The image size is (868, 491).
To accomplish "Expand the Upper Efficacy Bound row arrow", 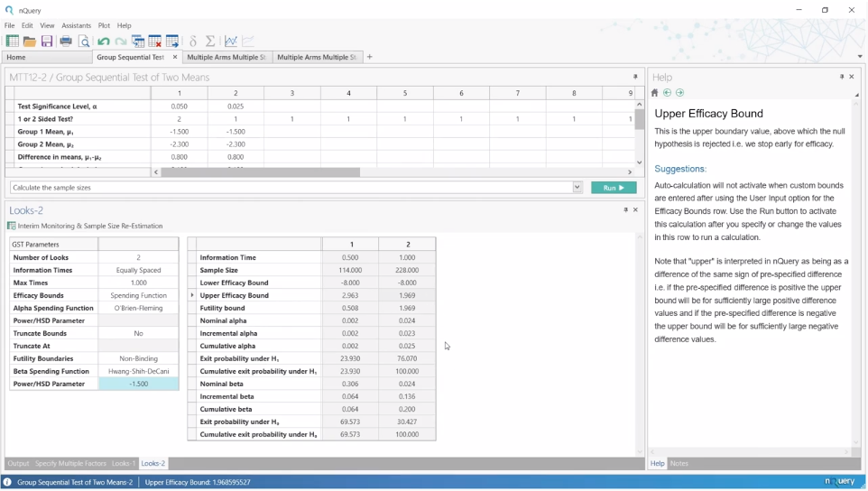I will (192, 295).
